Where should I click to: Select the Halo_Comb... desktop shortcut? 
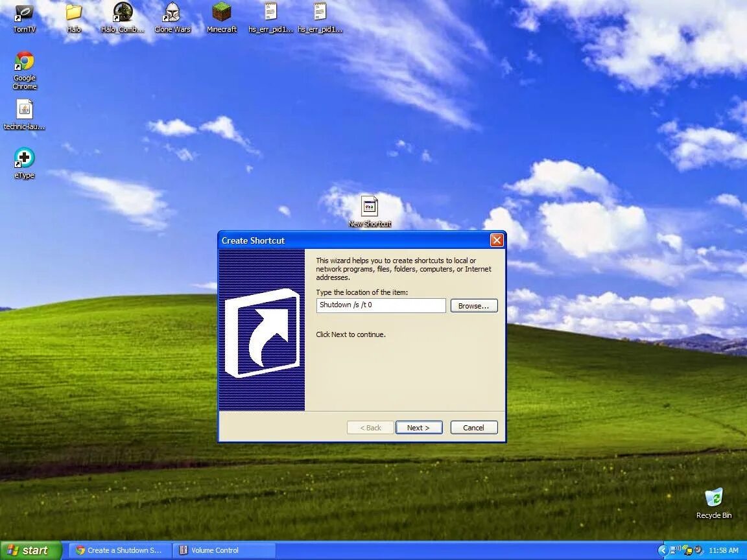click(x=123, y=18)
